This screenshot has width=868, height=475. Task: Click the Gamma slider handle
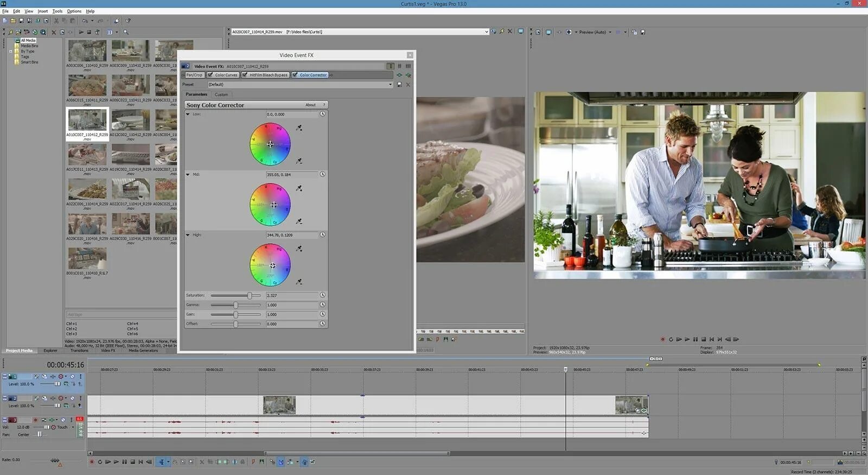pos(235,305)
